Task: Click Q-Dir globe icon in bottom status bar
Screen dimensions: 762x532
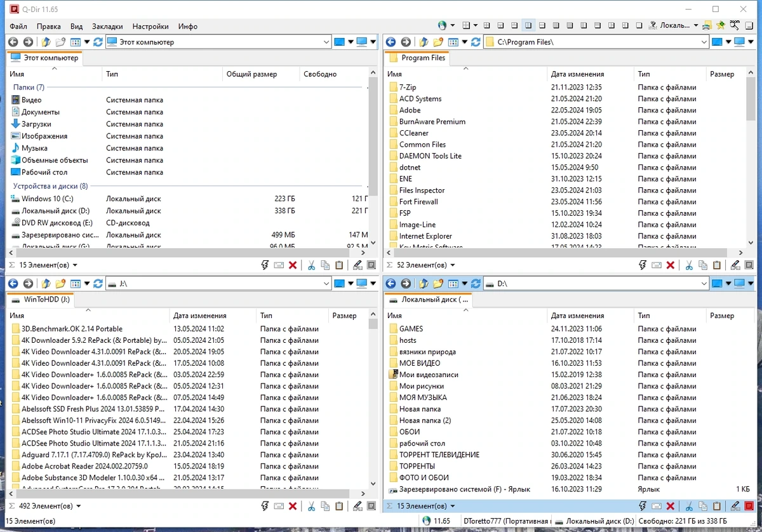Action: point(427,521)
